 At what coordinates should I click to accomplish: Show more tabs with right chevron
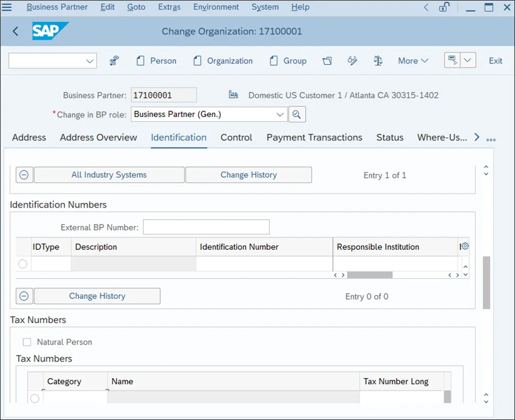tap(477, 137)
